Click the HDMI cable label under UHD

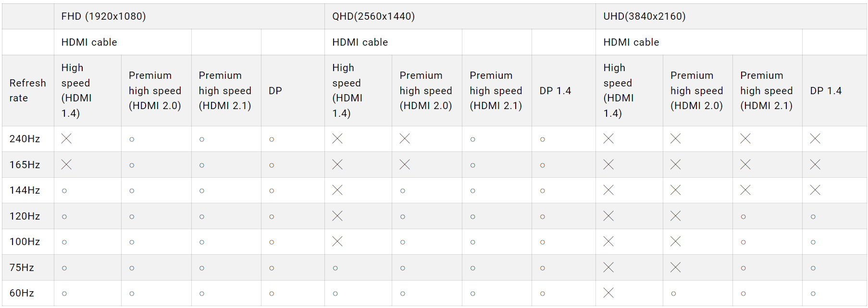(631, 42)
